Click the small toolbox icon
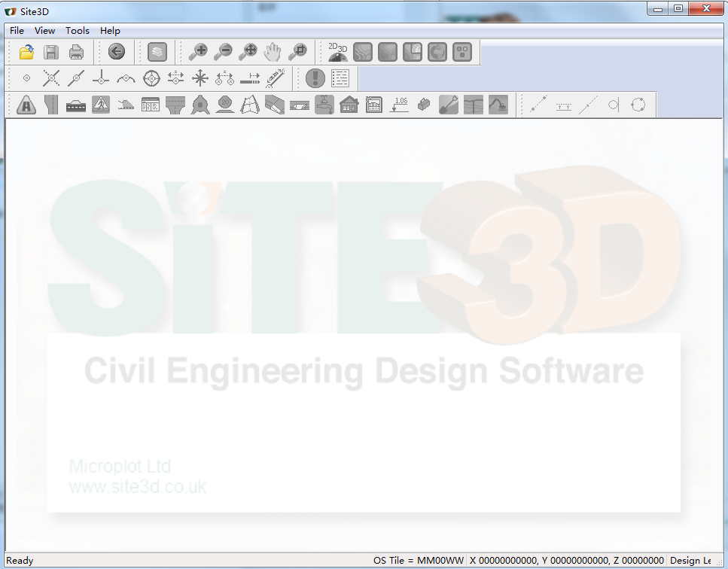Screen dimensions: 728x569 [424, 105]
